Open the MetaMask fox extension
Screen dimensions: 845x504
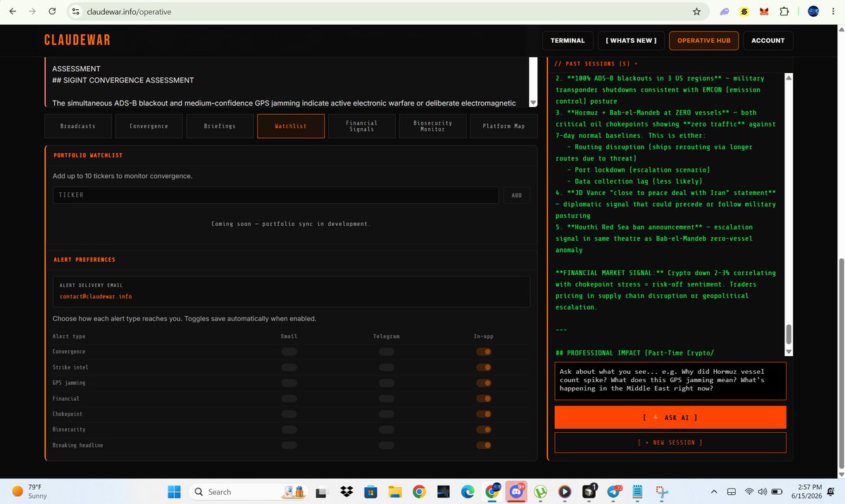(764, 11)
